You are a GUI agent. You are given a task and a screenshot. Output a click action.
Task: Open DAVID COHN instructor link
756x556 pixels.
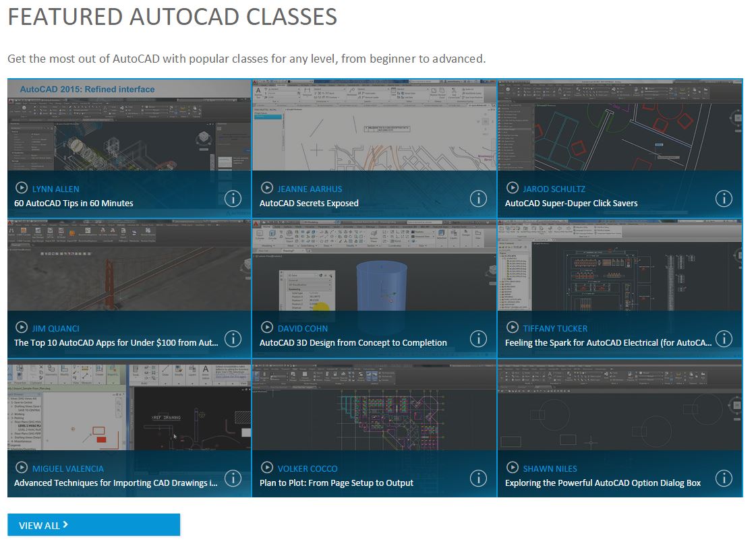tap(303, 329)
